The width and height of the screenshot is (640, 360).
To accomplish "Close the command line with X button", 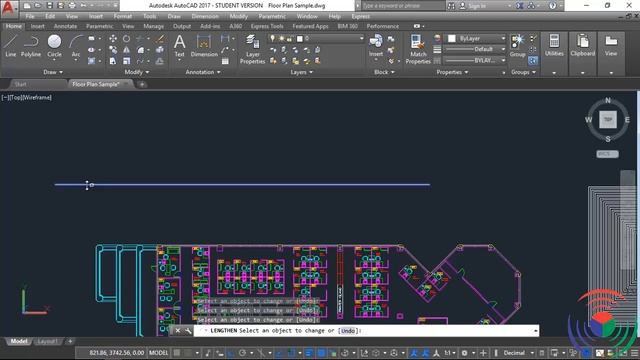I will click(178, 331).
